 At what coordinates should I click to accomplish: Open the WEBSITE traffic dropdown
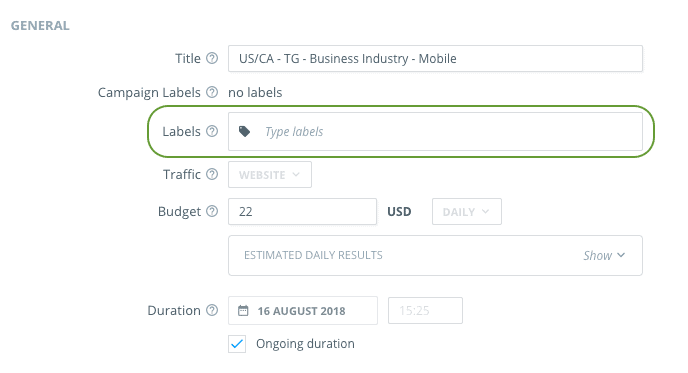pyautogui.click(x=270, y=175)
